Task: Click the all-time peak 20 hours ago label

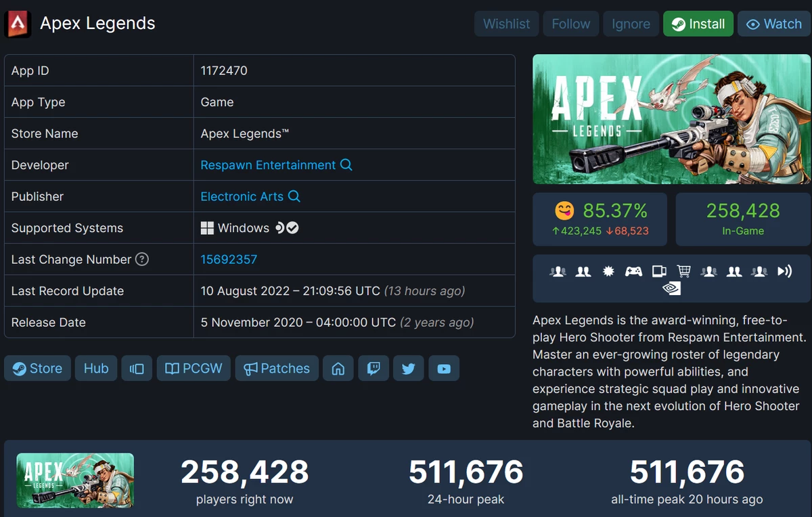Action: tap(687, 500)
